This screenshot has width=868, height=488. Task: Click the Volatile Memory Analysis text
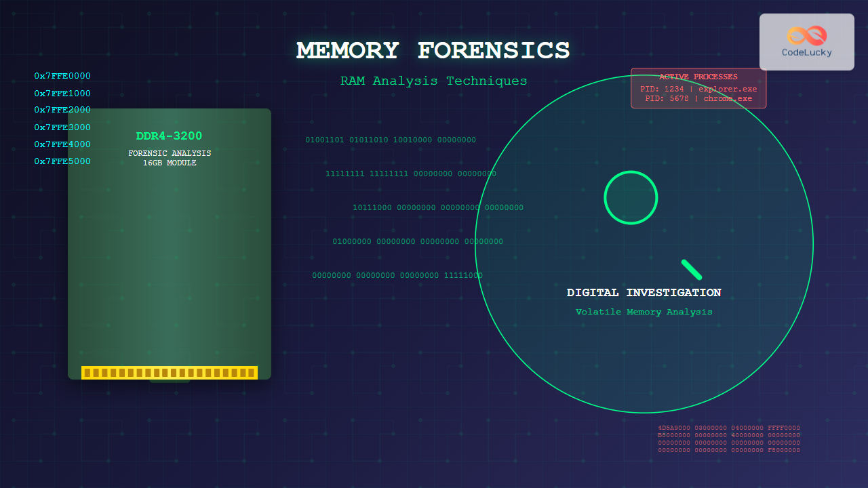(x=644, y=312)
